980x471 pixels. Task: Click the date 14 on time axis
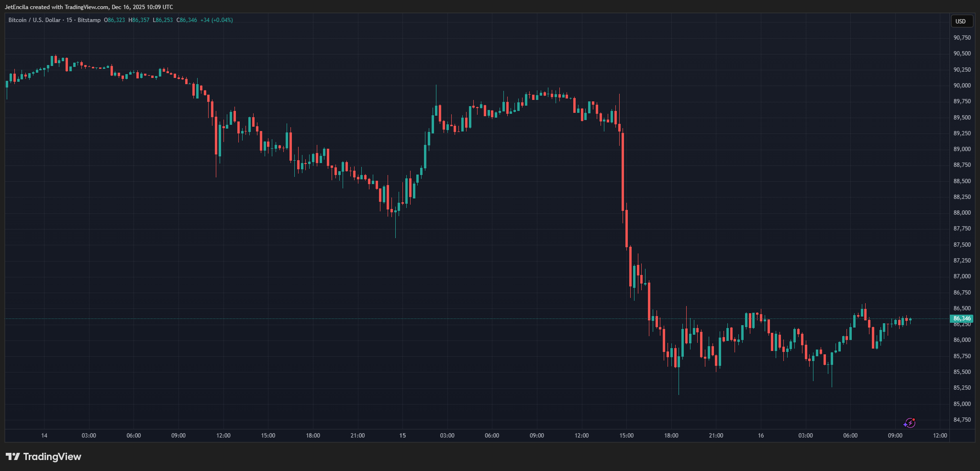(44, 436)
